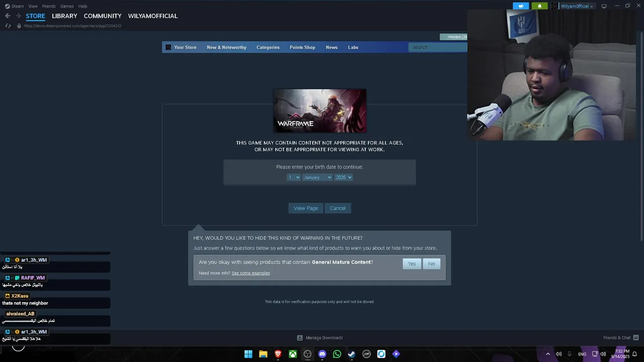644x362 pixels.
Task: Open the Labs store tab
Action: pos(353,47)
